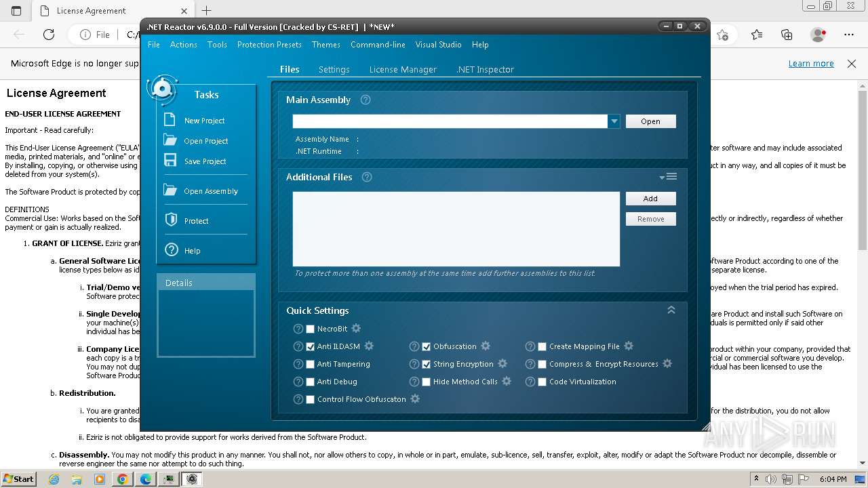Open Compress & Encrypt Resources gear
The image size is (868, 488).
667,363
